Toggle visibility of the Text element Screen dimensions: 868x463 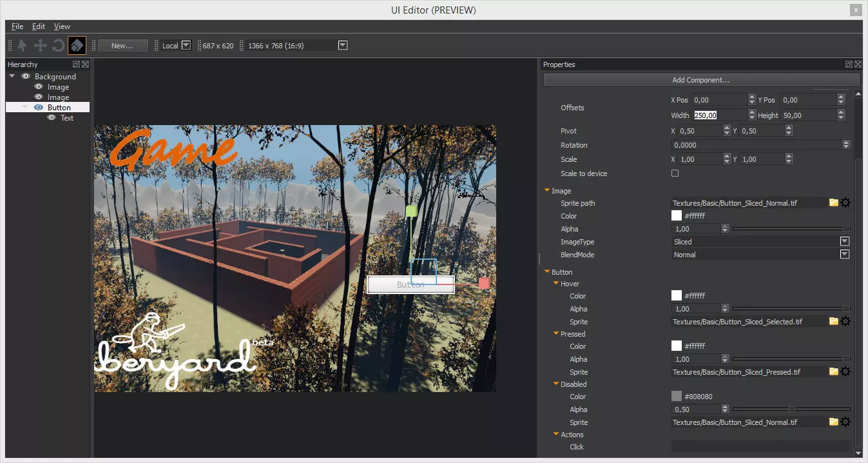coord(52,118)
